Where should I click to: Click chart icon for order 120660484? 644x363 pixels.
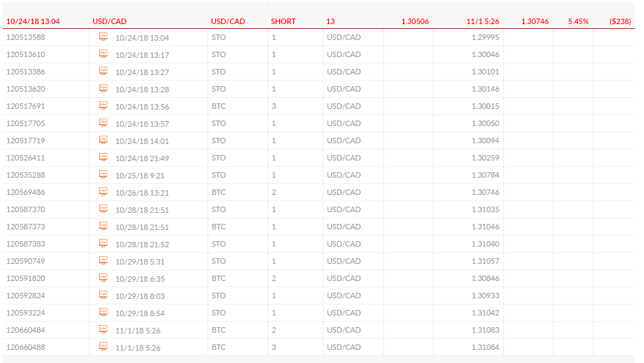[x=103, y=329]
